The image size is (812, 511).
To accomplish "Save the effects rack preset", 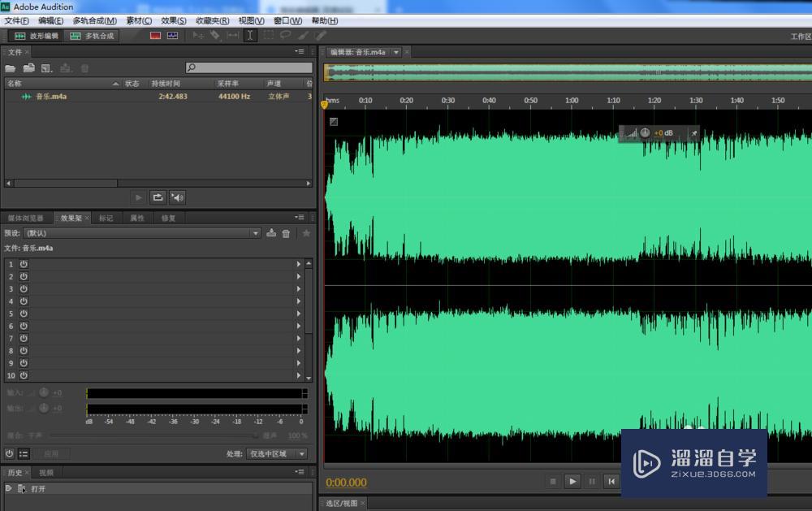I will click(x=271, y=233).
